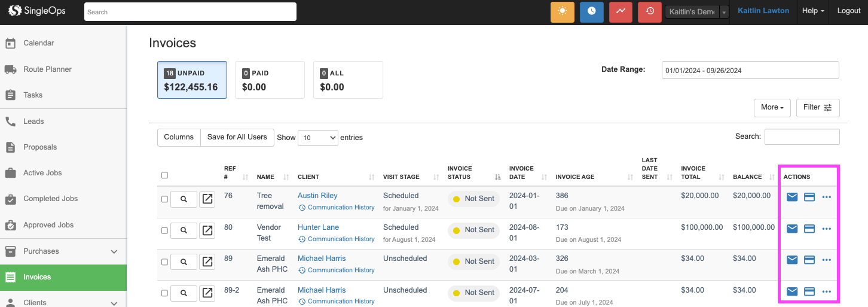
Task: Click the blue clock icon in top bar
Action: click(591, 12)
